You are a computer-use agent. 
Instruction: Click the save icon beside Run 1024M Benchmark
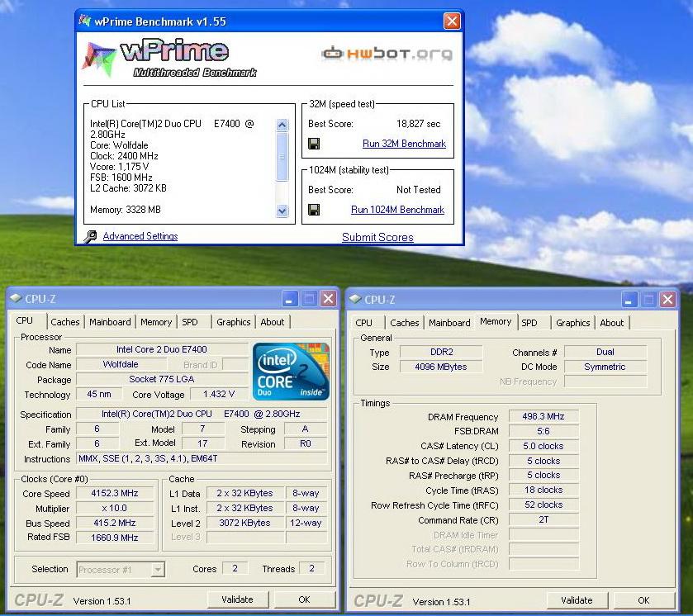click(x=314, y=210)
